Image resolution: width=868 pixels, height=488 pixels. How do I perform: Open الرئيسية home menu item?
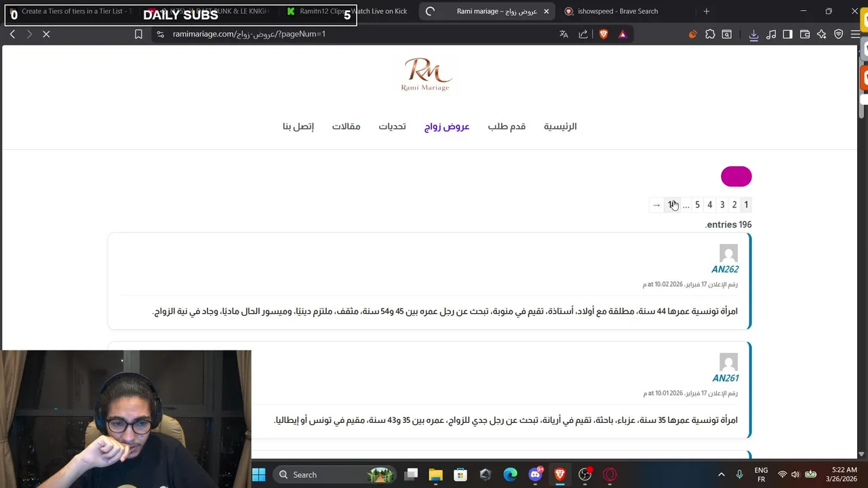(x=560, y=127)
